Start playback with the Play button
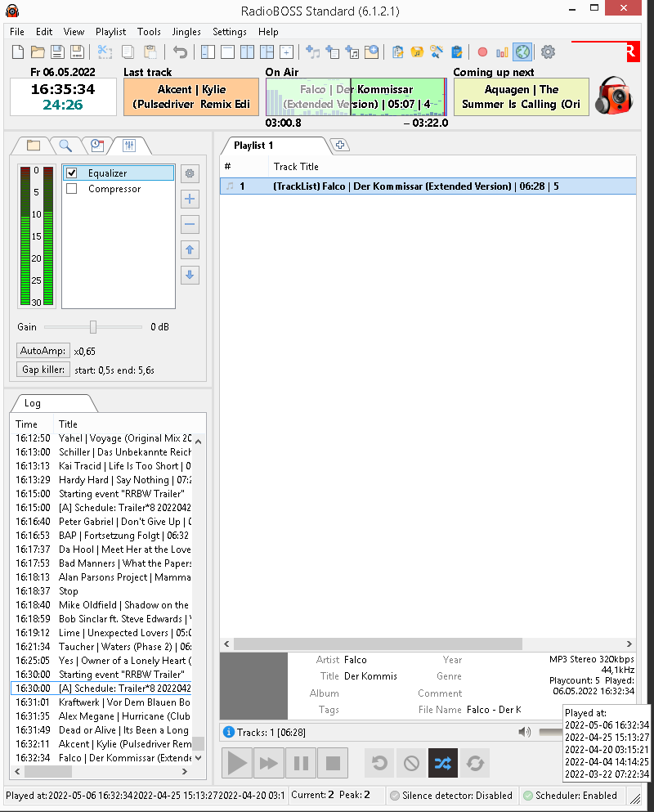Viewport: 654px width, 812px height. point(237,763)
